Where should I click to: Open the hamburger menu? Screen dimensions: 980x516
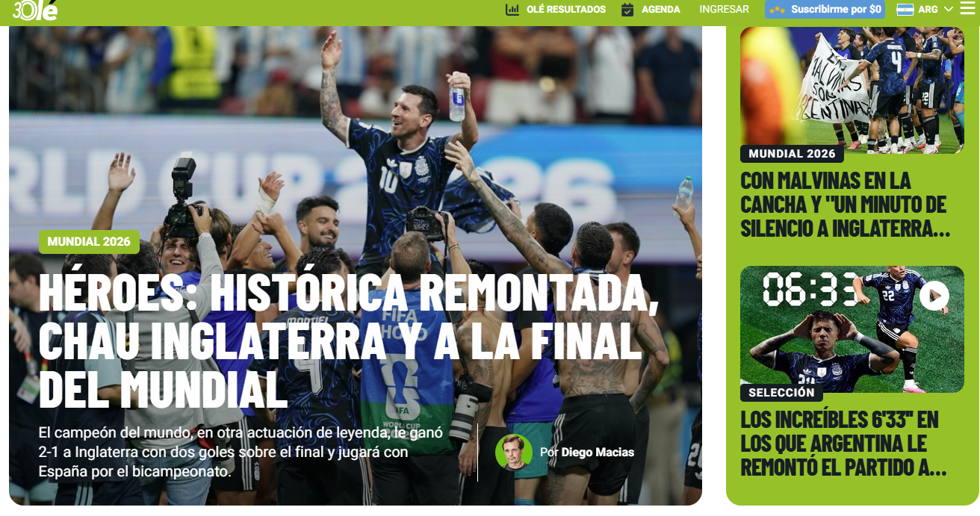coord(967,9)
